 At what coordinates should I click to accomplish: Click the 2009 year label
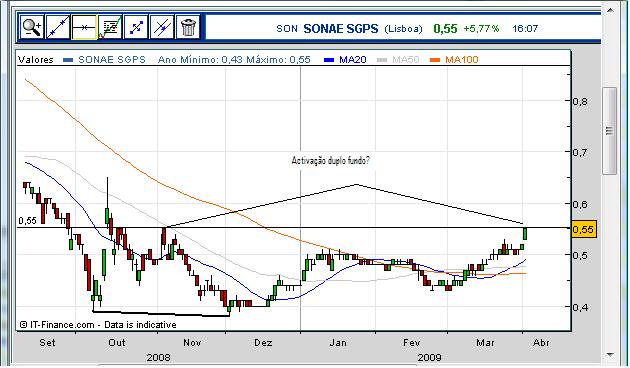(430, 357)
